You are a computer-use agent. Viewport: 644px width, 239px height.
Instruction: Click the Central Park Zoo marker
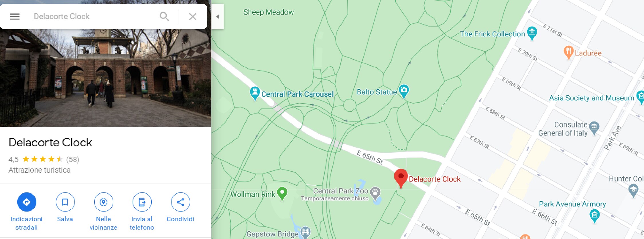(x=375, y=194)
